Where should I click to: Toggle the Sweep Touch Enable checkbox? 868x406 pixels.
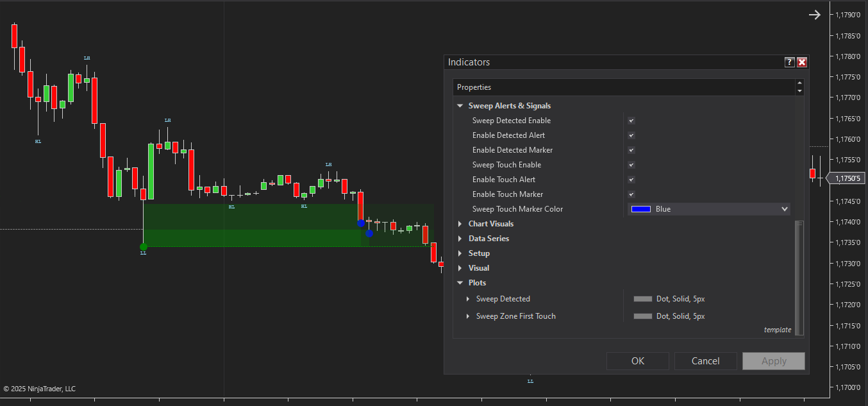[631, 165]
